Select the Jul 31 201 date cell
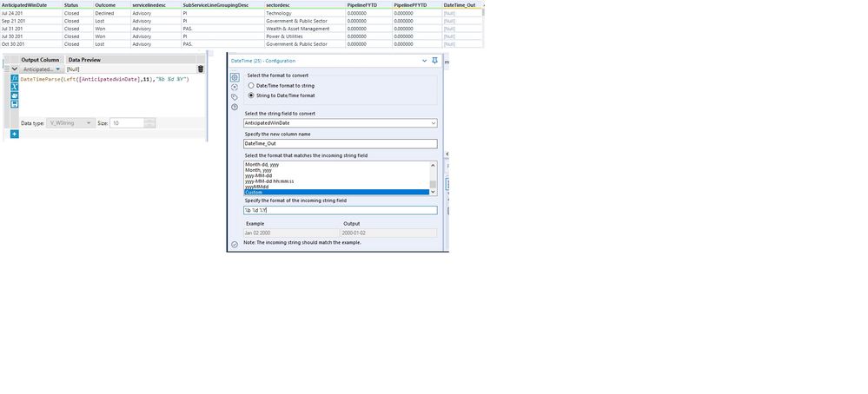This screenshot has width=868, height=394. (x=31, y=29)
